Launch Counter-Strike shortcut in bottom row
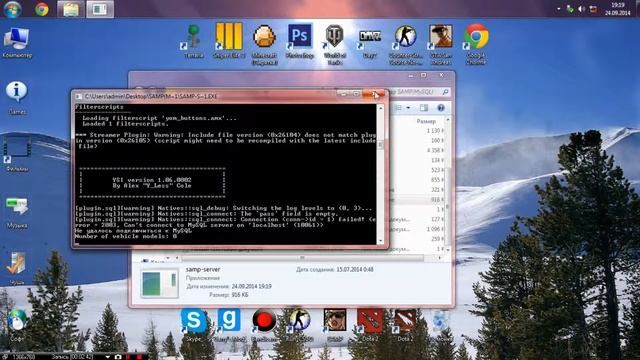Screen dimensions: 640x360 [x=300, y=324]
